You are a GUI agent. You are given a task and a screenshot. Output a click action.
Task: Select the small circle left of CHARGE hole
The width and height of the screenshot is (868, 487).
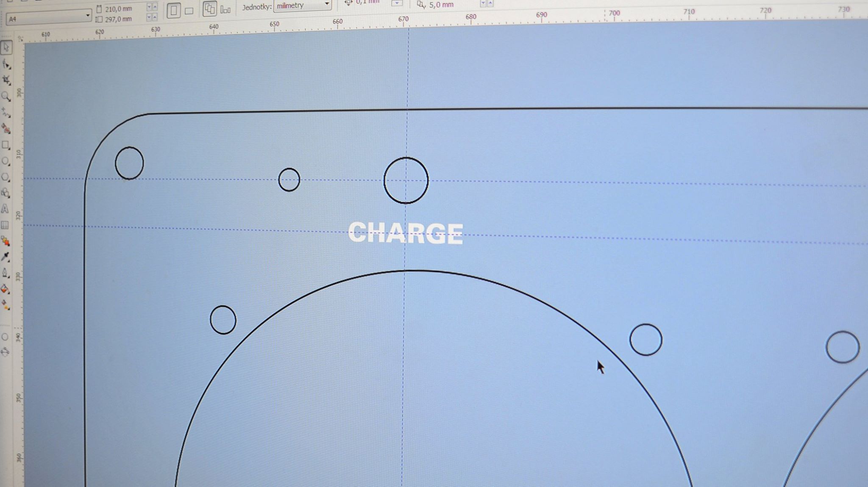(x=289, y=180)
